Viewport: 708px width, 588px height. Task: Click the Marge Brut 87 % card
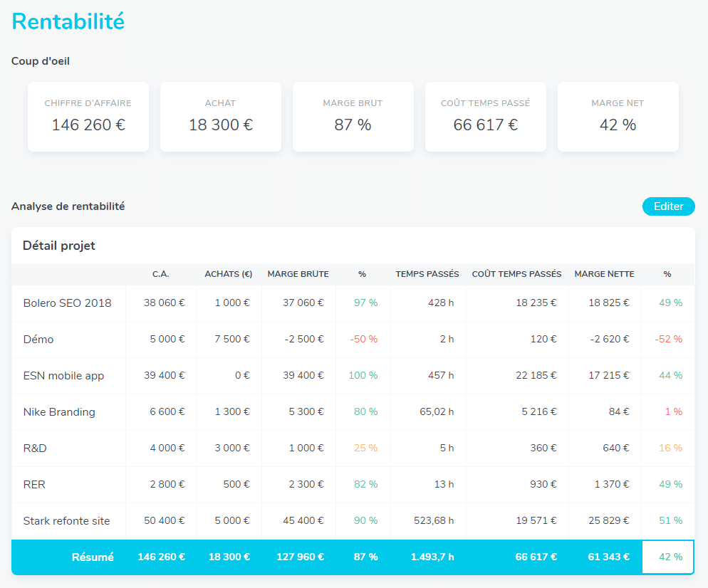[353, 117]
